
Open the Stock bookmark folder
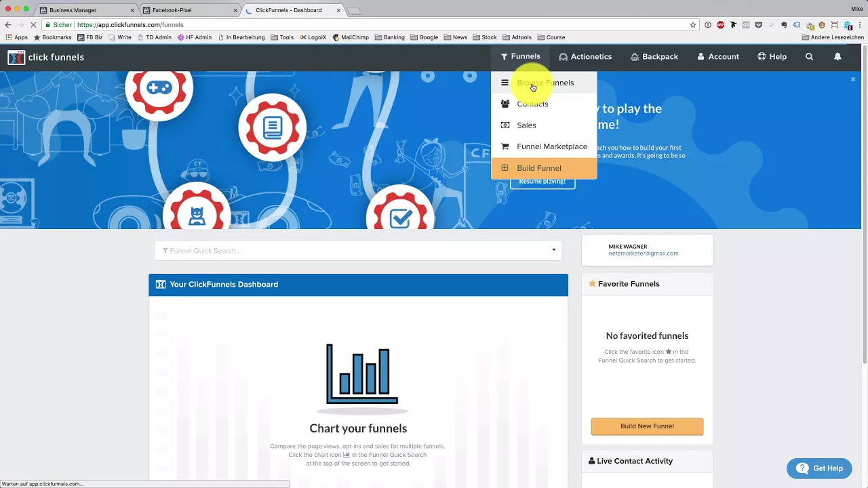(x=485, y=37)
